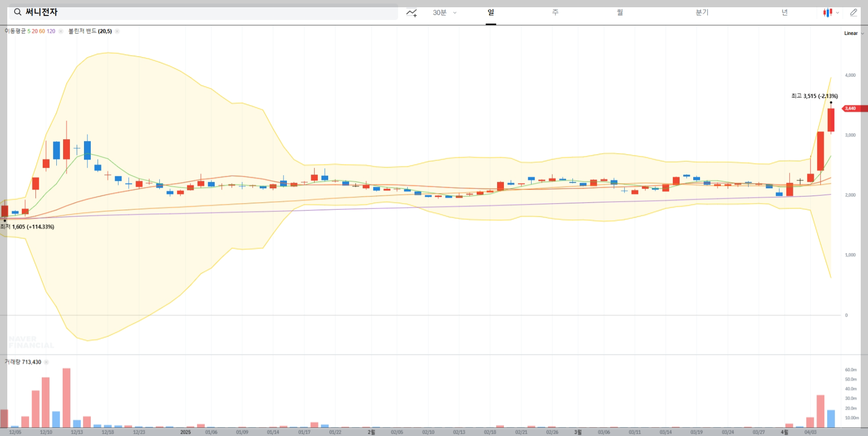
Task: Click the current price tag 3,440
Action: tap(854, 108)
